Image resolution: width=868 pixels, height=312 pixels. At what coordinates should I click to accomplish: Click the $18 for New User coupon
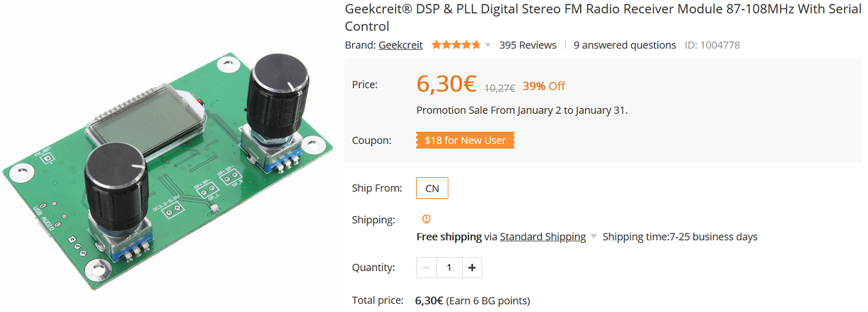(x=465, y=140)
